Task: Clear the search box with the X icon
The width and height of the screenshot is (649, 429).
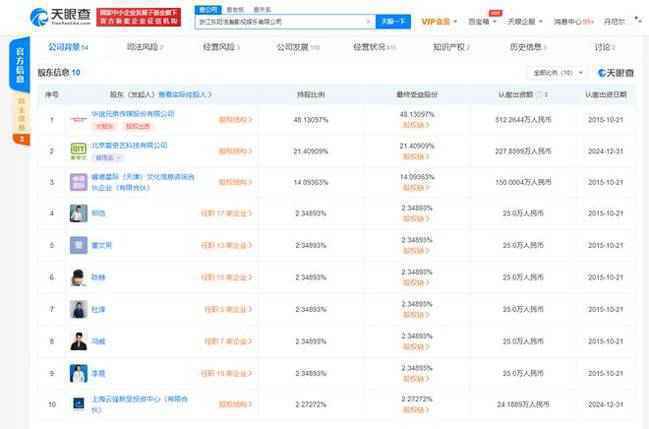Action: pyautogui.click(x=368, y=22)
